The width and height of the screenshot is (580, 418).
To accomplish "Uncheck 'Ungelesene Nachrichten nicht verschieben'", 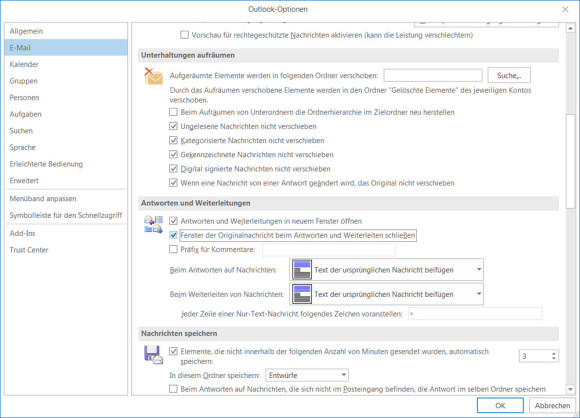I will pos(173,126).
